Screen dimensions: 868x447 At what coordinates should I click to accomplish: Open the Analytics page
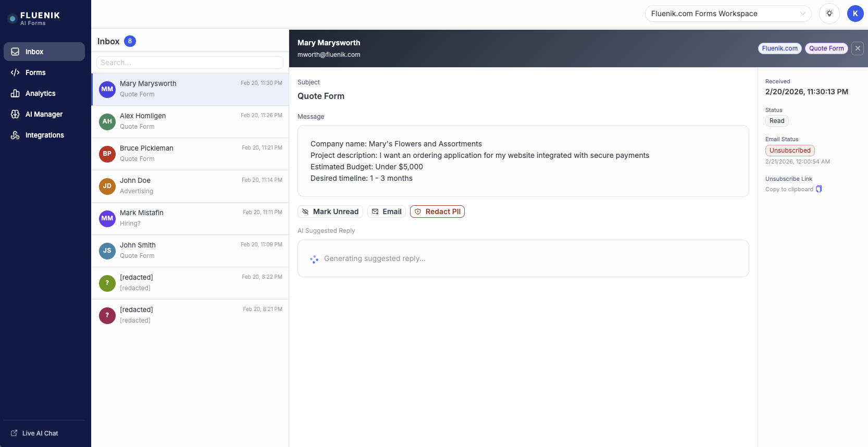pyautogui.click(x=40, y=93)
